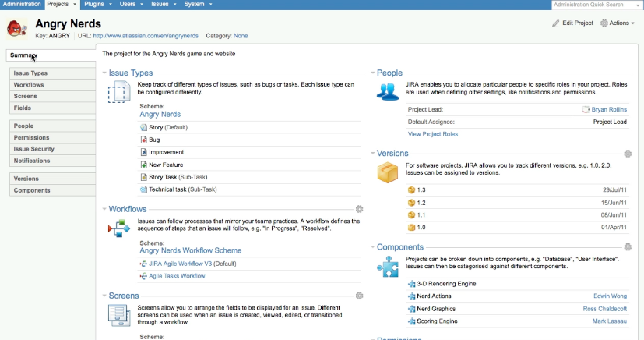644x340 pixels.
Task: Click the gear icon in Versions section
Action: coord(628,154)
